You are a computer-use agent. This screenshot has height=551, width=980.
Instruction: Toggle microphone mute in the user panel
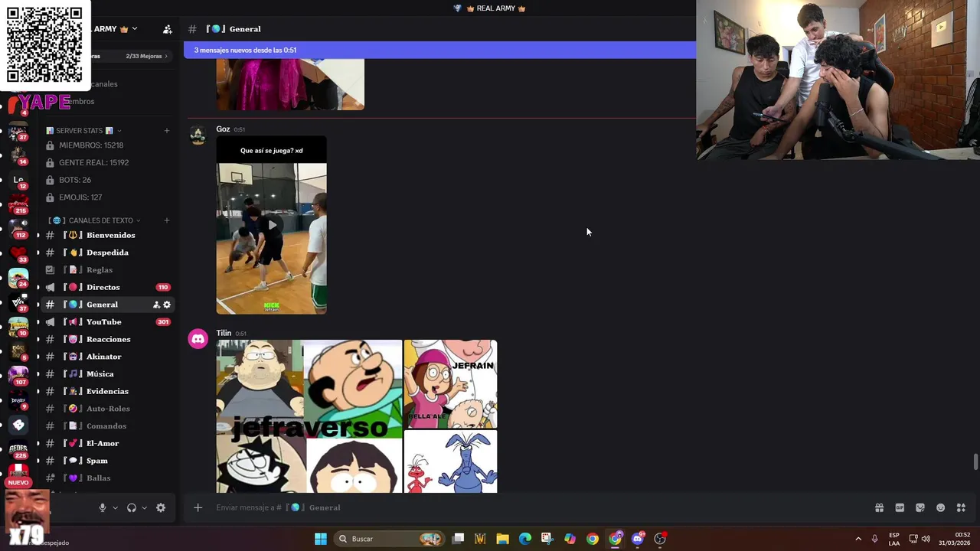(103, 507)
